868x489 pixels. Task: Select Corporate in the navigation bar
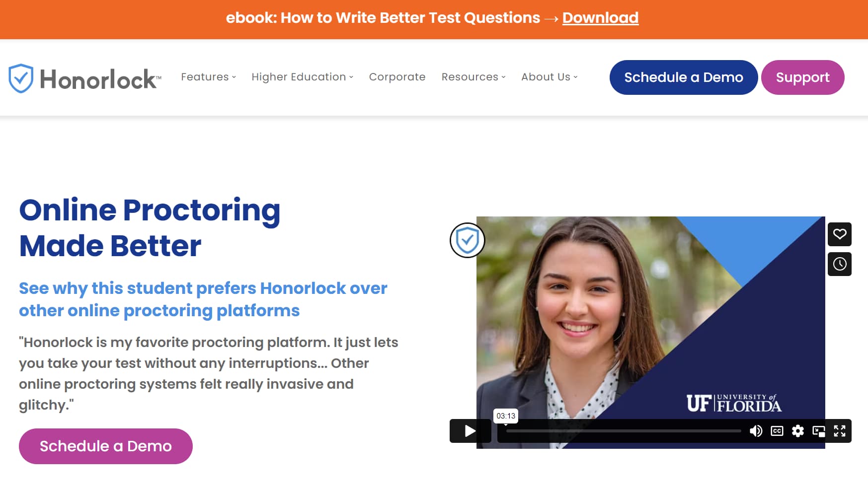(x=397, y=77)
